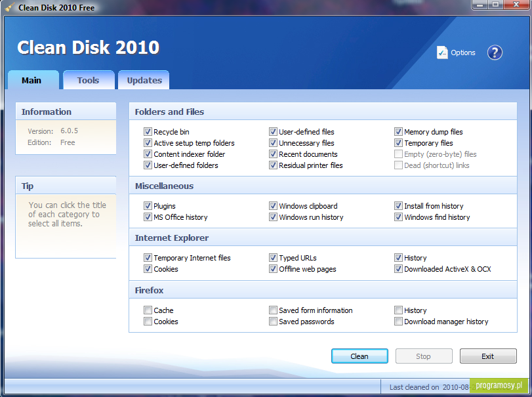
Task: Open the Updates tab
Action: (x=144, y=80)
